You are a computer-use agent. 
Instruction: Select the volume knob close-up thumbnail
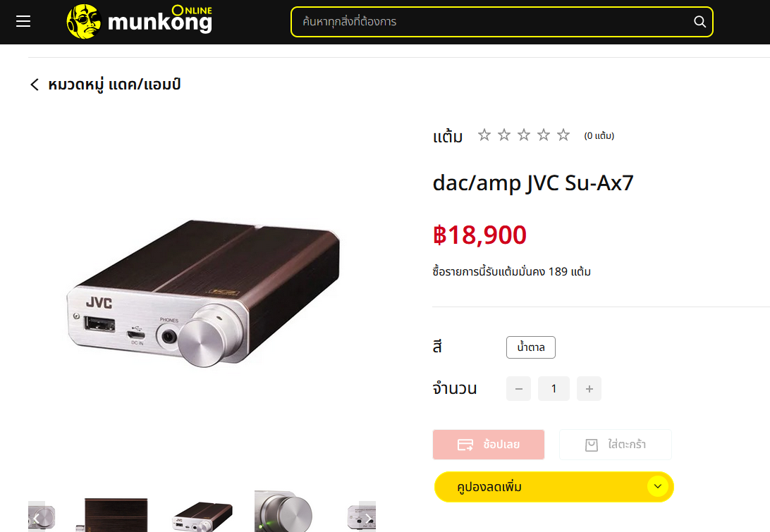tap(283, 512)
